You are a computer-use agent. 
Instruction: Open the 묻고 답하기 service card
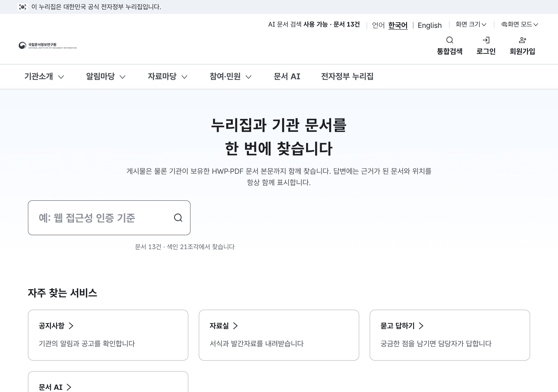click(450, 335)
